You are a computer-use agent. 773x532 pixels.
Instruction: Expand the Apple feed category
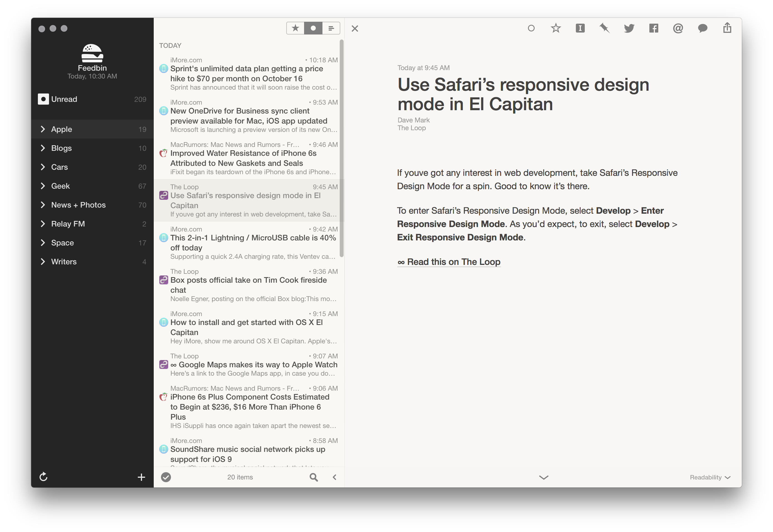45,129
